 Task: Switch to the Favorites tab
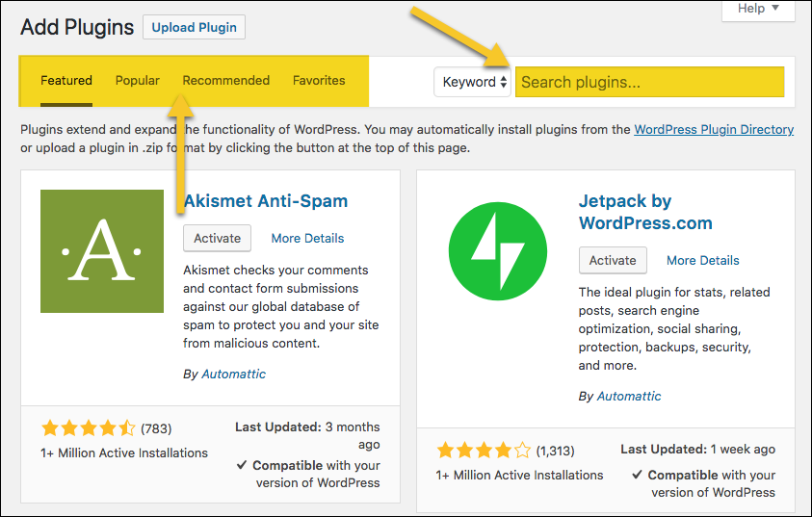(319, 80)
